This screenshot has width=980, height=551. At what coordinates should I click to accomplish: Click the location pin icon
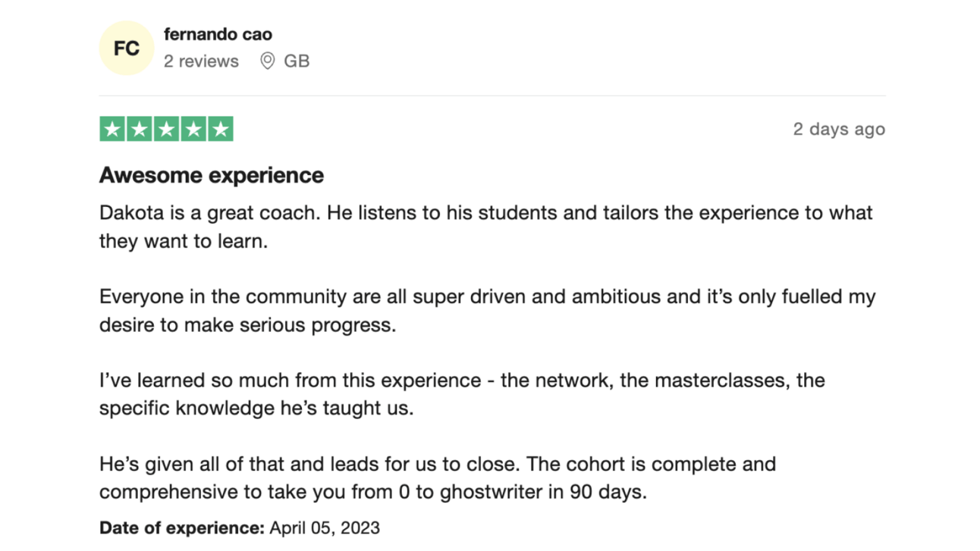tap(267, 61)
